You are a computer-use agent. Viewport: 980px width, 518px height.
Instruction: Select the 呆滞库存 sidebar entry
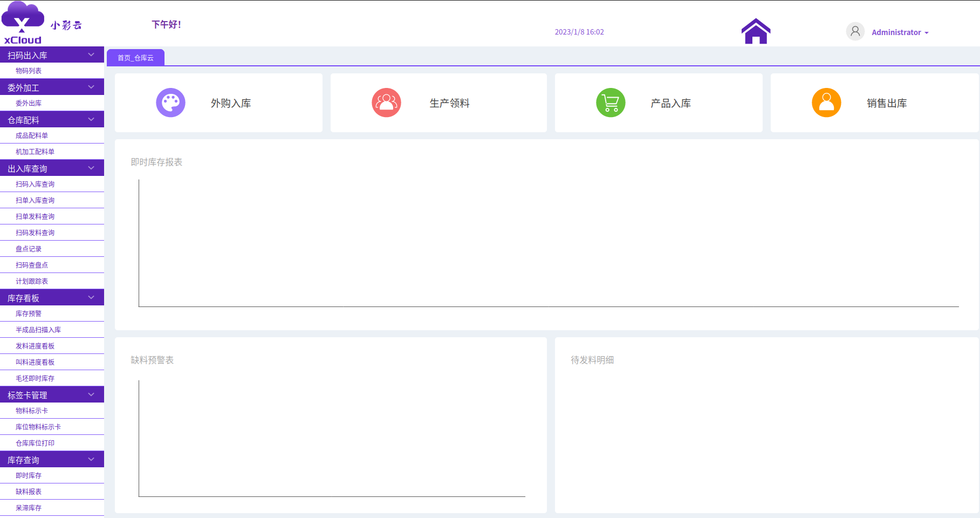(x=52, y=508)
